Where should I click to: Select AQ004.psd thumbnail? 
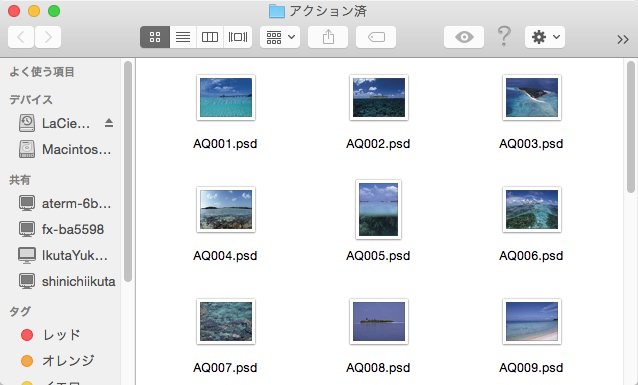(x=226, y=210)
